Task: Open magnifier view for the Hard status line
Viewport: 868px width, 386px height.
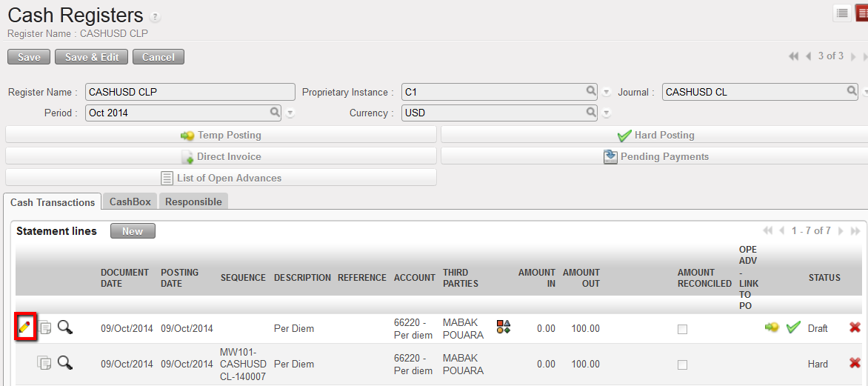Action: (65, 363)
